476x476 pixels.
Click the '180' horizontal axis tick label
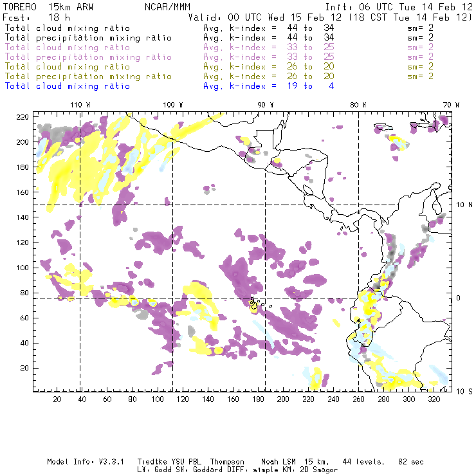[x=258, y=399]
